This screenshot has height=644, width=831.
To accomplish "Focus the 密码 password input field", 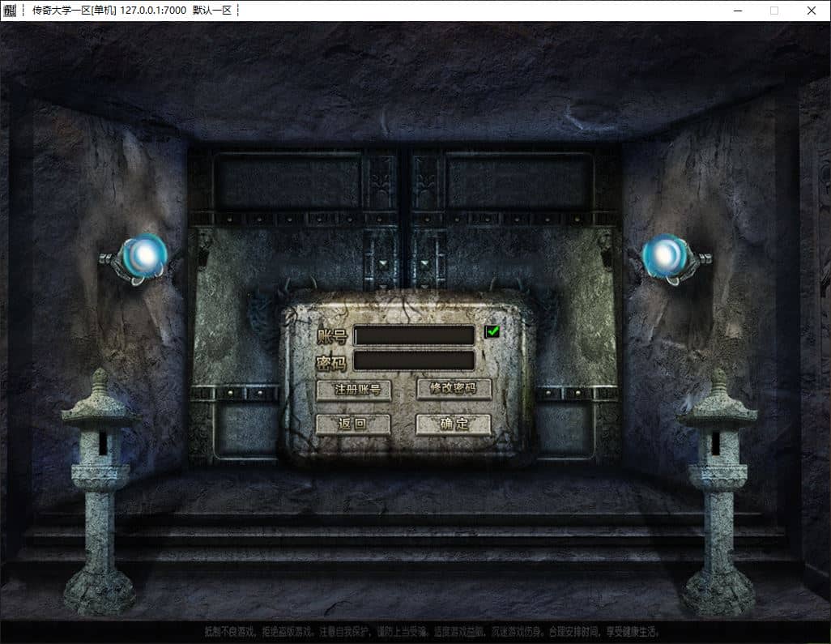I will (415, 361).
